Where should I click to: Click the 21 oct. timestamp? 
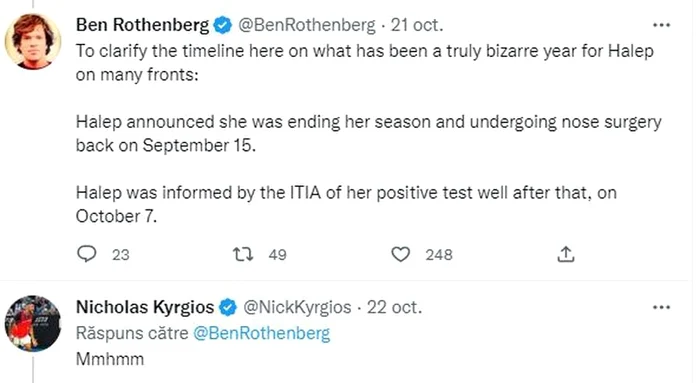pos(417,25)
